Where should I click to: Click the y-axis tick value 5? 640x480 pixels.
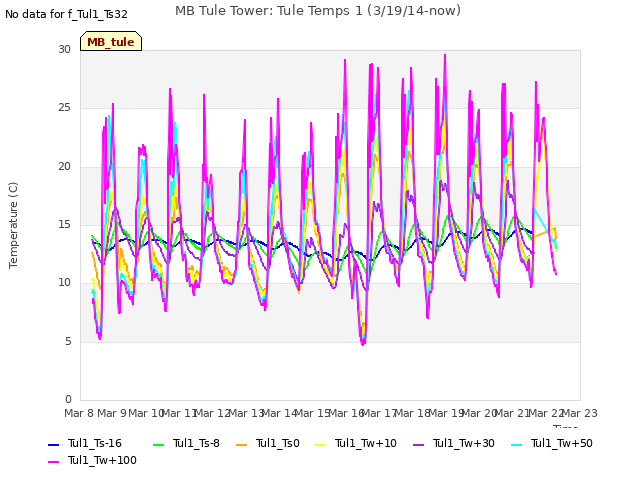coord(68,341)
